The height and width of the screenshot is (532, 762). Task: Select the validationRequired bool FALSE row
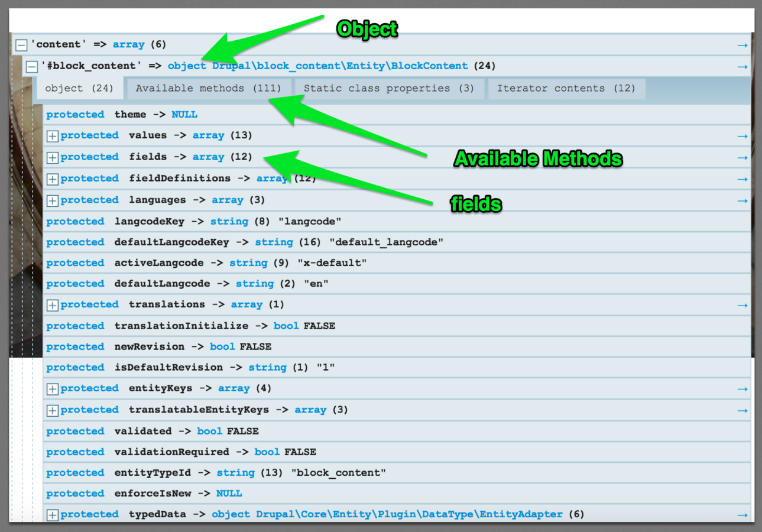click(397, 452)
